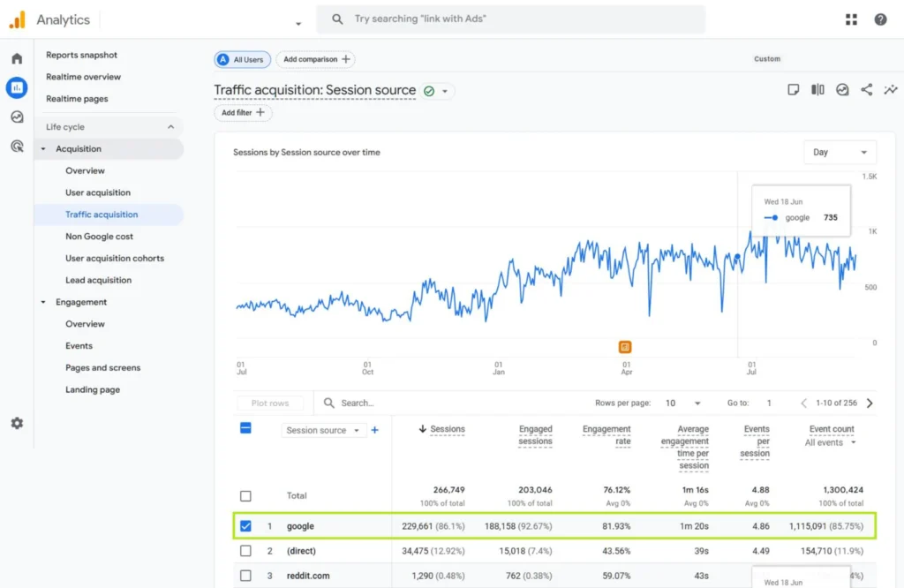Screen dimensions: 904x588
Task: Open Realtime pages
Action: pyautogui.click(x=77, y=99)
